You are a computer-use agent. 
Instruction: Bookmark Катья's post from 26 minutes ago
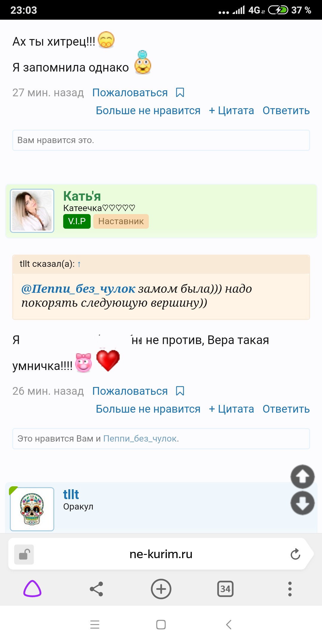click(x=180, y=391)
